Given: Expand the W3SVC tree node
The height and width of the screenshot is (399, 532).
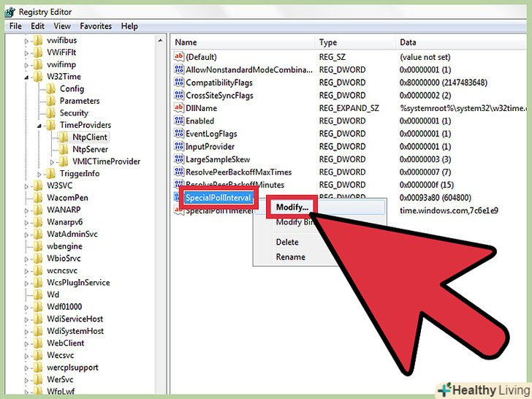Looking at the screenshot, I should [26, 186].
